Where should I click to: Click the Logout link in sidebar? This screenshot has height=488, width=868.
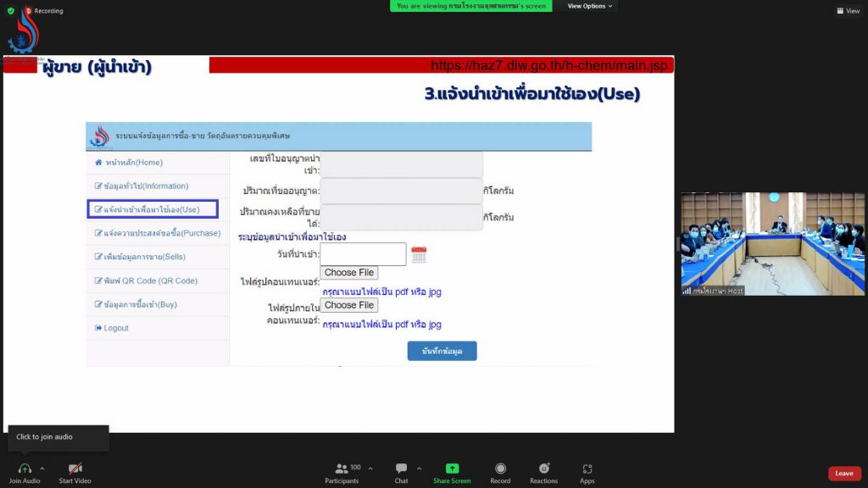(116, 328)
